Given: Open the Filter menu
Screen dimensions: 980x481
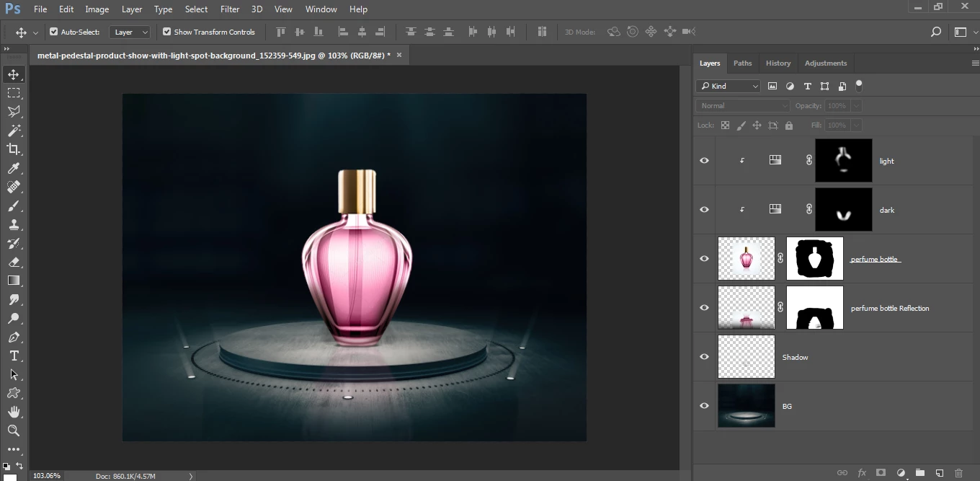Looking at the screenshot, I should click(230, 9).
